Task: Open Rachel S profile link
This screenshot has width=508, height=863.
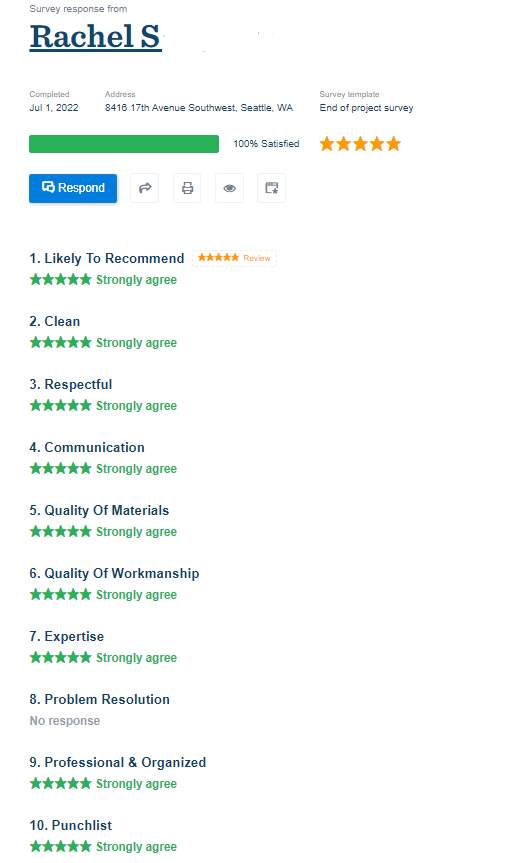Action: tap(96, 37)
